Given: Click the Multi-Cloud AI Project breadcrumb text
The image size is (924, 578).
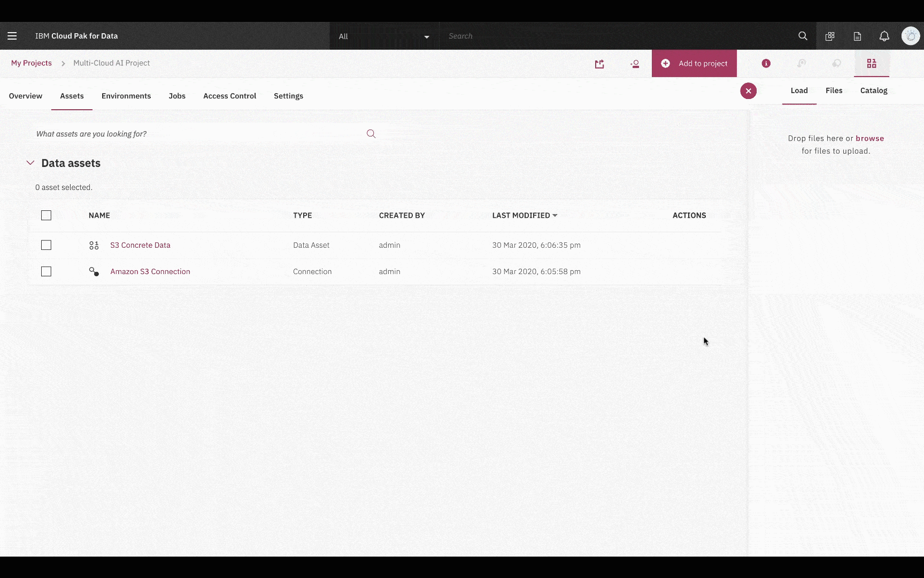Looking at the screenshot, I should 111,63.
